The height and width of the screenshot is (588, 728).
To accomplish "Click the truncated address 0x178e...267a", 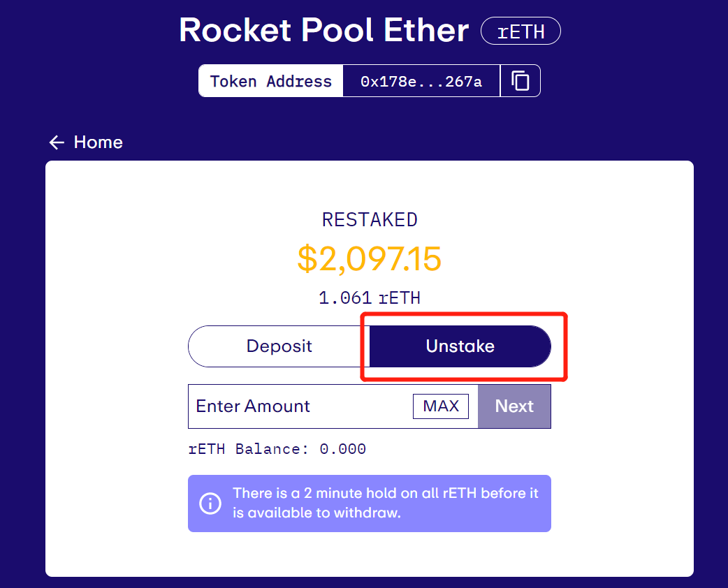I will [421, 81].
